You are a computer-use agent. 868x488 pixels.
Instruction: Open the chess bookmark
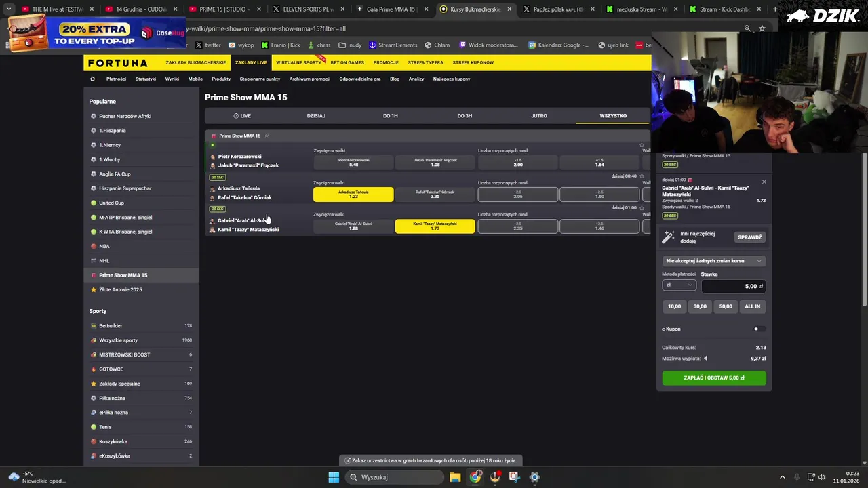pyautogui.click(x=319, y=45)
